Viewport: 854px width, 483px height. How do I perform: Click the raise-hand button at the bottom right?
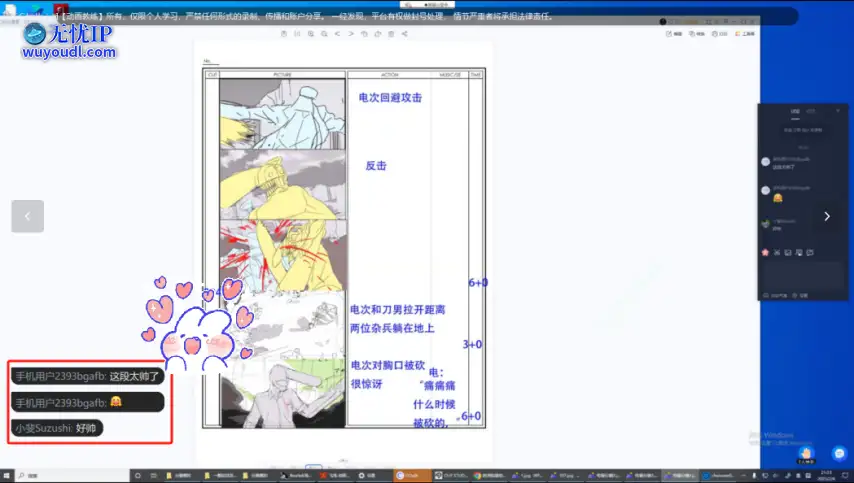[806, 454]
